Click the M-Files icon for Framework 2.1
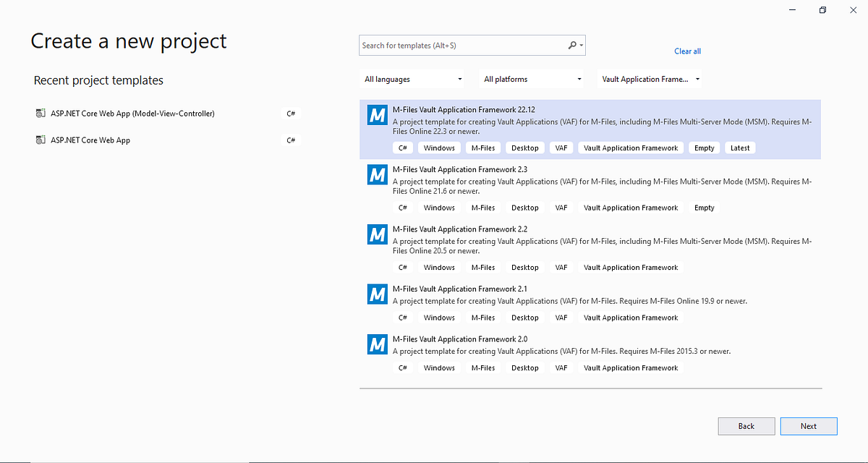Image resolution: width=868 pixels, height=463 pixels. point(377,294)
